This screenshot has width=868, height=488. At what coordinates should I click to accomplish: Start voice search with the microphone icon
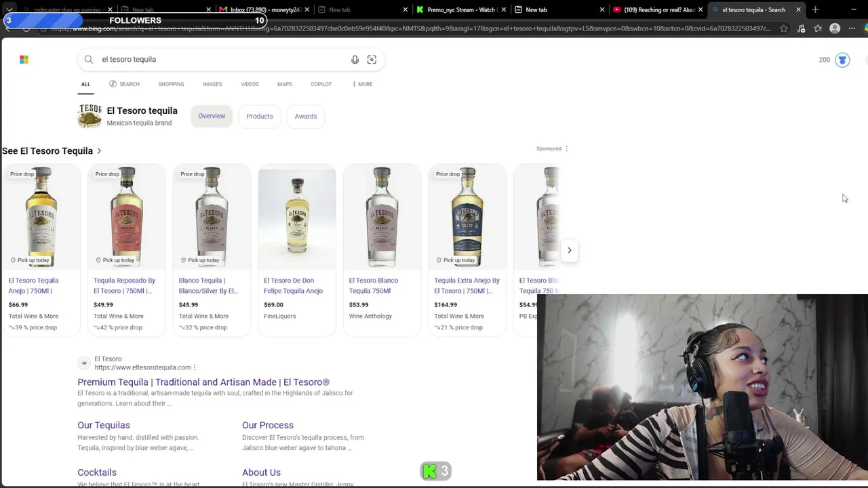click(x=355, y=60)
